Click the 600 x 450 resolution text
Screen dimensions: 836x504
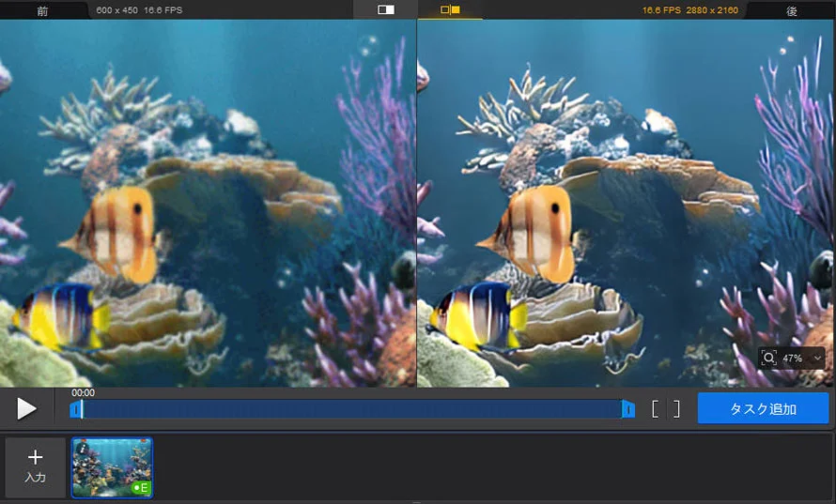[116, 10]
